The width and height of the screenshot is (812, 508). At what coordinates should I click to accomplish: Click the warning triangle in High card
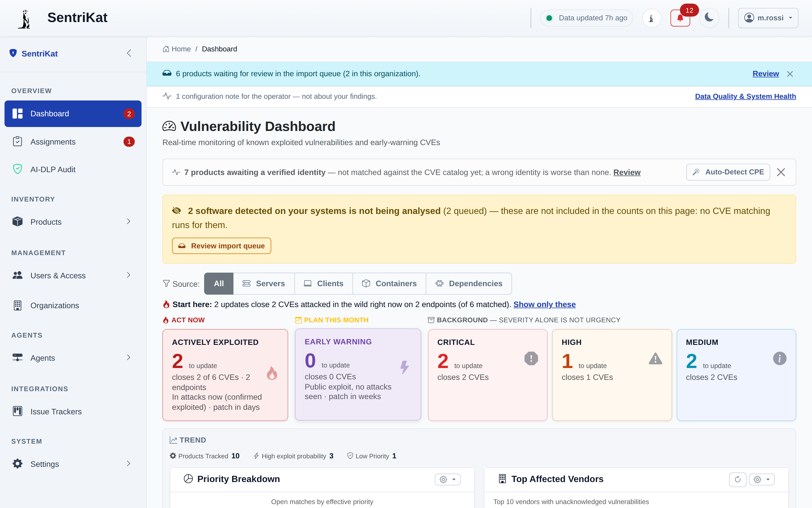pos(655,358)
